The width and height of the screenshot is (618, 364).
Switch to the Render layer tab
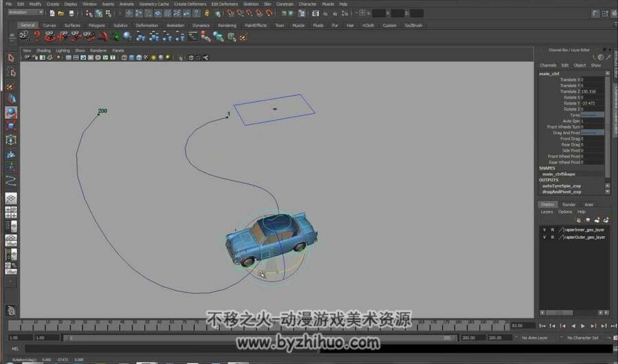569,204
